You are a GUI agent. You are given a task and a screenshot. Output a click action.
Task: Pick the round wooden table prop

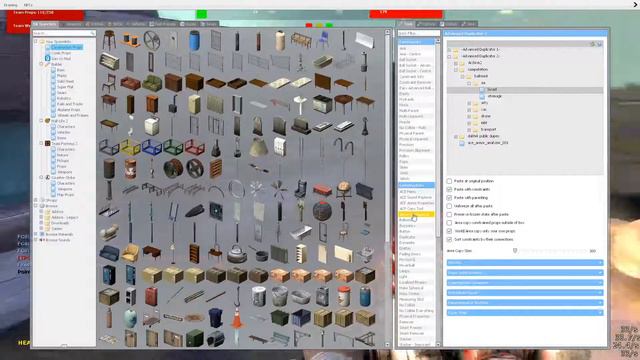343,103
